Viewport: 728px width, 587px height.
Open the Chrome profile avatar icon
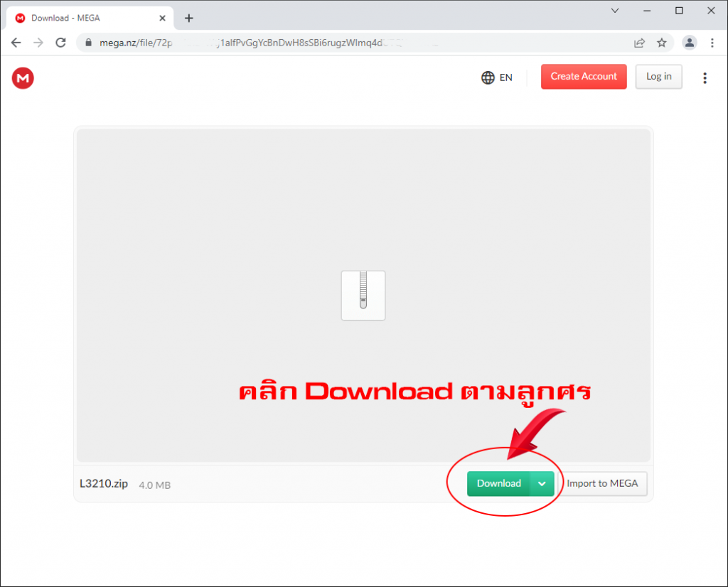tap(689, 43)
